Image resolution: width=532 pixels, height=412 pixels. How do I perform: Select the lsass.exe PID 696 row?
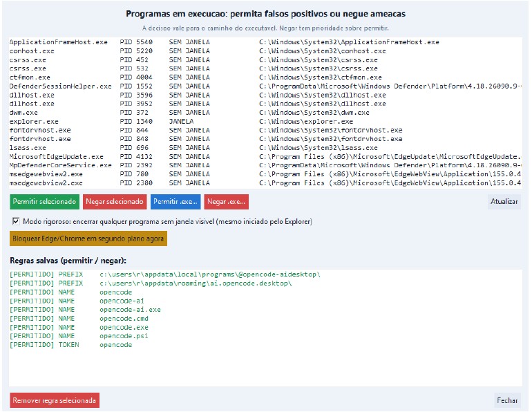265,148
